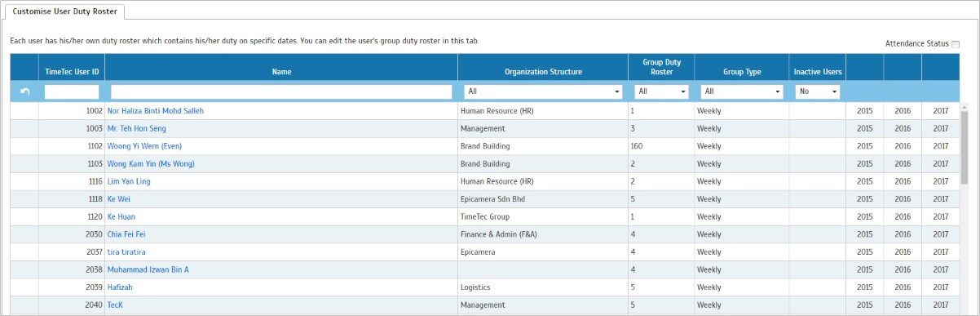
Task: Open Nor Haliza Binti Mohd Salleh's roster
Action: [155, 110]
